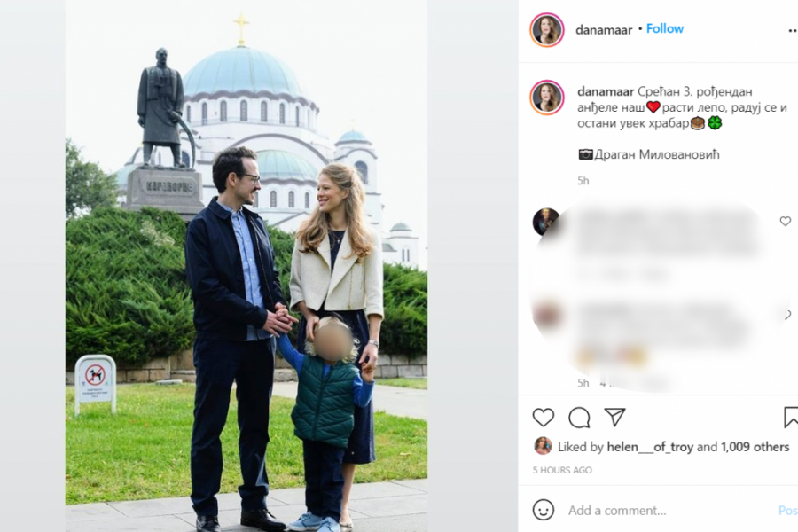Screen dimensions: 798x532
Task: Open danamaar profile from header username
Action: (604, 30)
